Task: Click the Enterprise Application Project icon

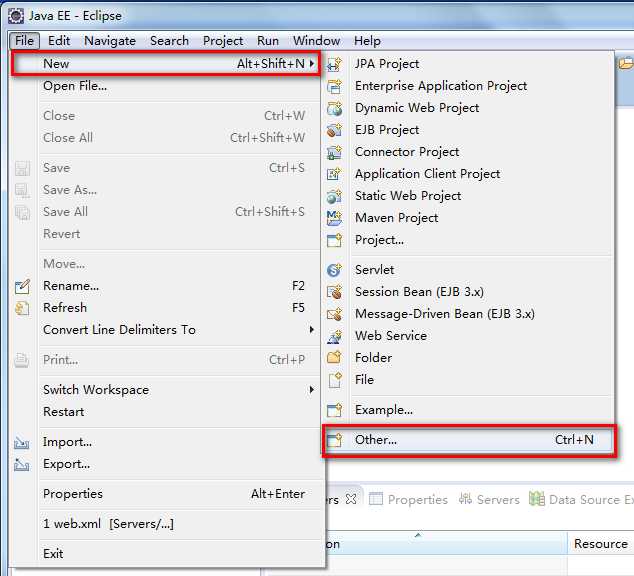Action: [x=334, y=86]
